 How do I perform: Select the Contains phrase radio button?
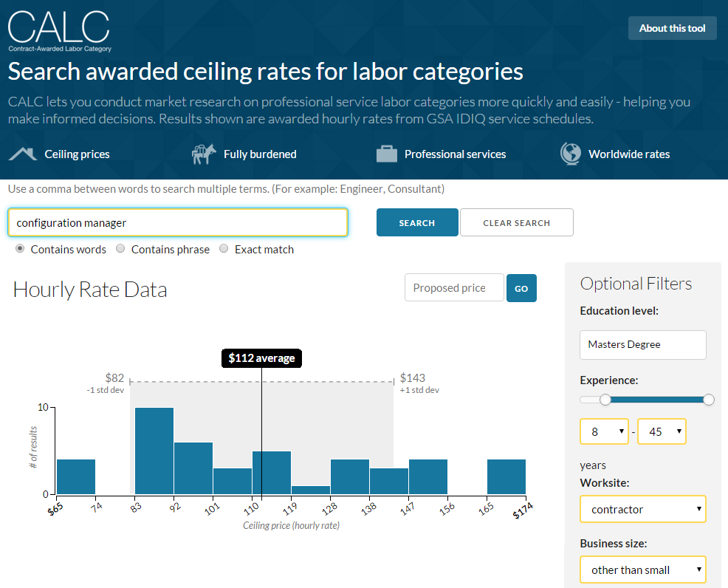(x=120, y=249)
